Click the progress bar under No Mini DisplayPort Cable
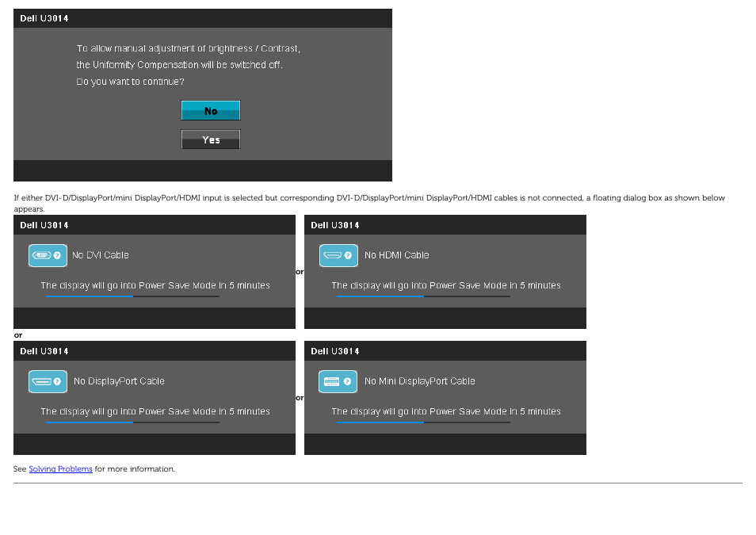Viewport: 756px width, 535px height. tap(423, 422)
